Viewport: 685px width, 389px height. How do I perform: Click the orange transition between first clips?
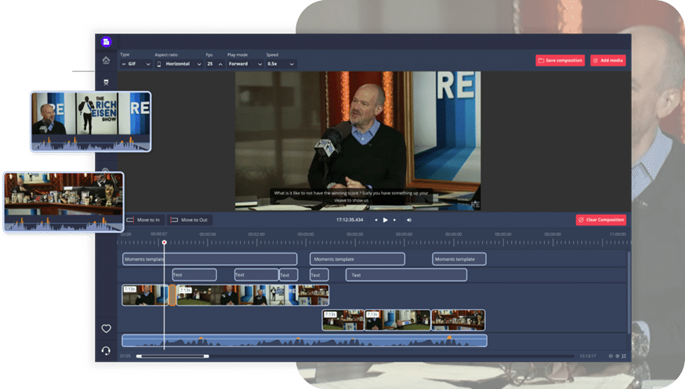[173, 295]
